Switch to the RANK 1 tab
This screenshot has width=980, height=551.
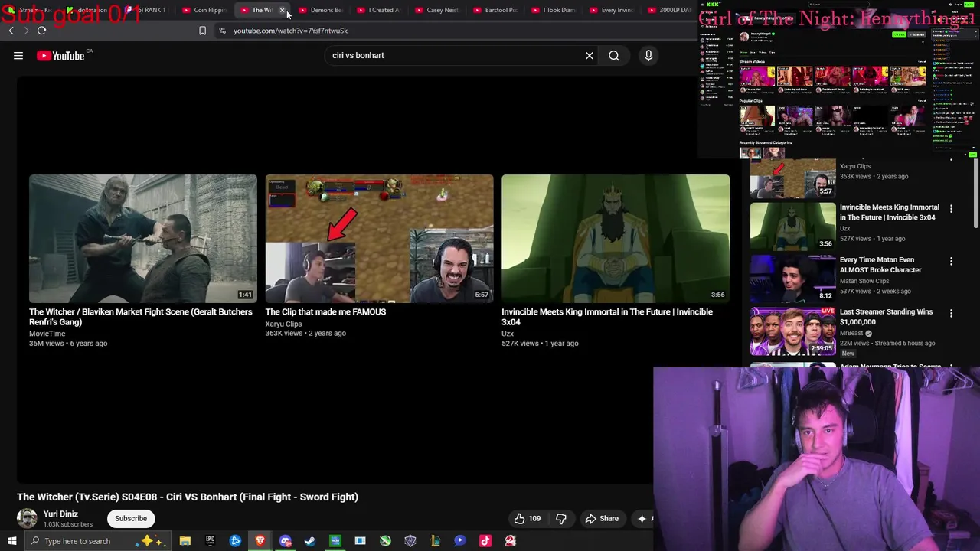coord(145,10)
